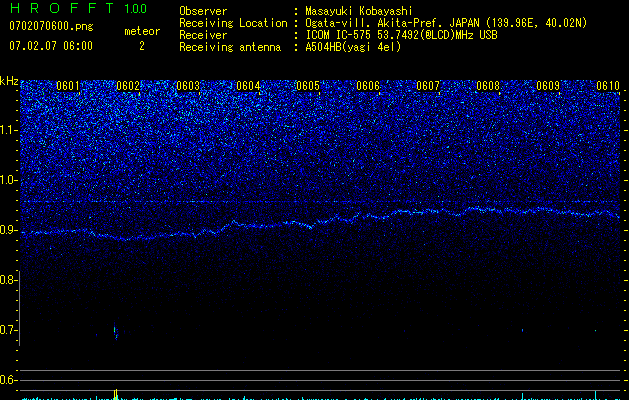This screenshot has width=629, height=400.
Task: Select the 0608 time marker
Action: point(488,86)
